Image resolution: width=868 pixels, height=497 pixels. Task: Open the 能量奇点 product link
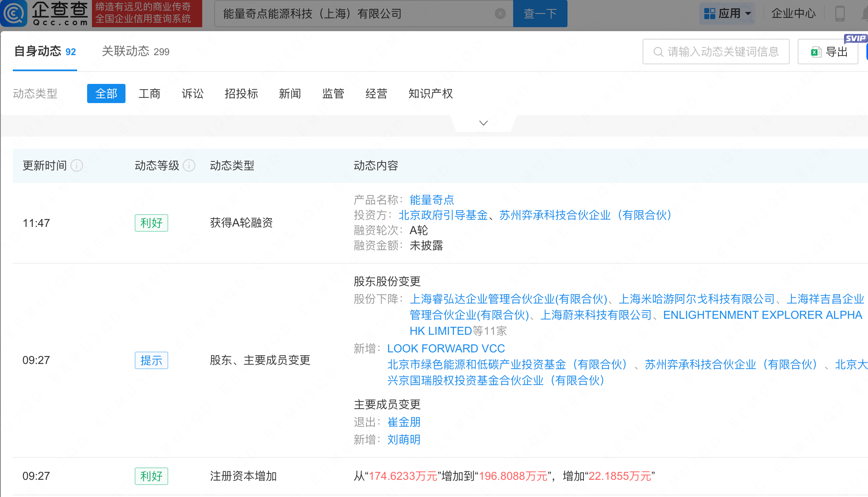tap(432, 200)
